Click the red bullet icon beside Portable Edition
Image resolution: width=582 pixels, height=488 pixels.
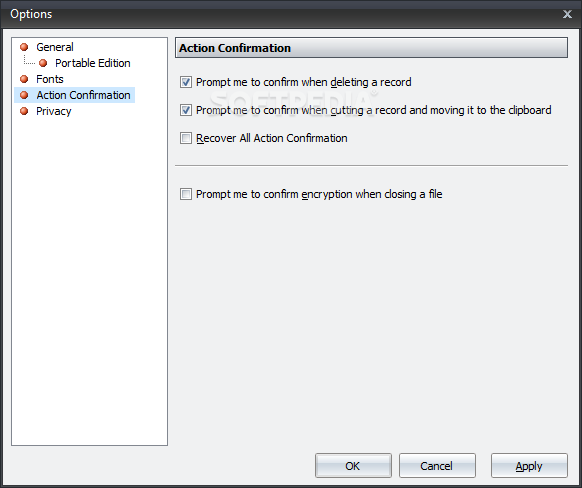coord(43,63)
